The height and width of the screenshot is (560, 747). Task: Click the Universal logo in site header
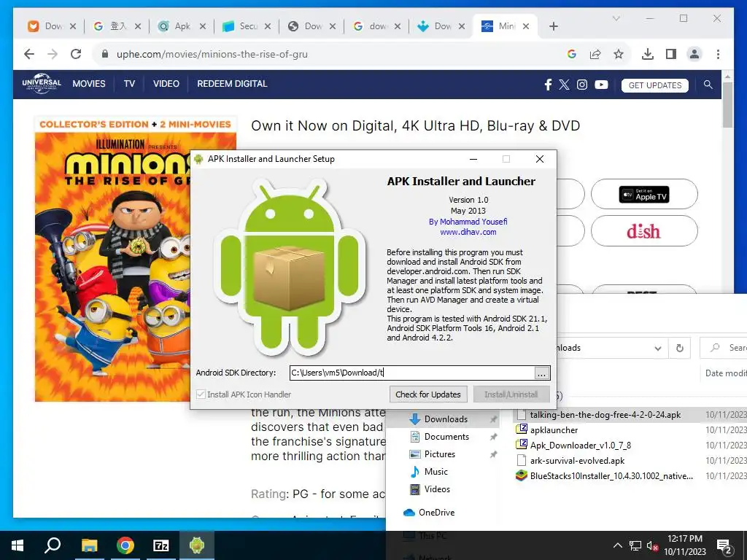[x=42, y=83]
